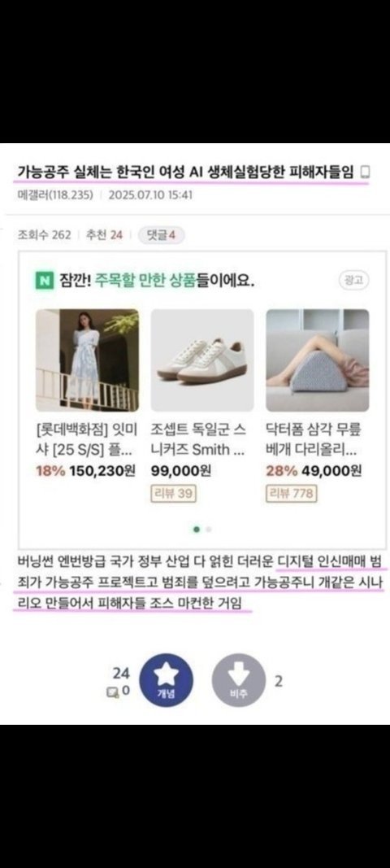This screenshot has width=390, height=868.
Task: Open the 댓글 4 comments pill
Action: [x=161, y=235]
